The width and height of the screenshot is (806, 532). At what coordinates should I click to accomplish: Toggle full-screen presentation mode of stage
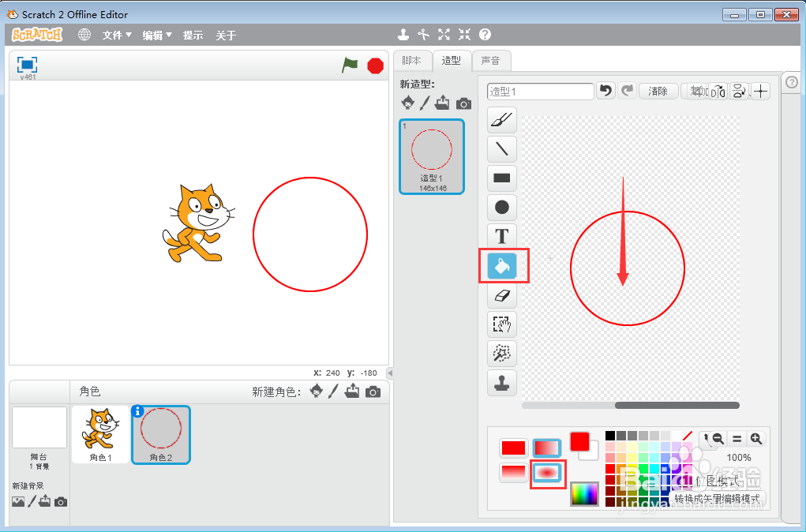tap(28, 65)
